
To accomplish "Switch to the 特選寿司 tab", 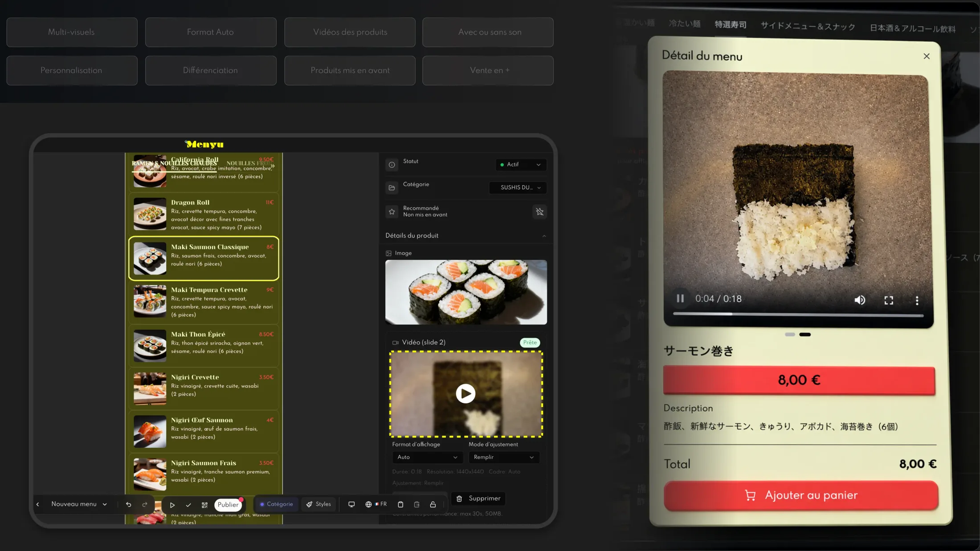I will click(731, 24).
